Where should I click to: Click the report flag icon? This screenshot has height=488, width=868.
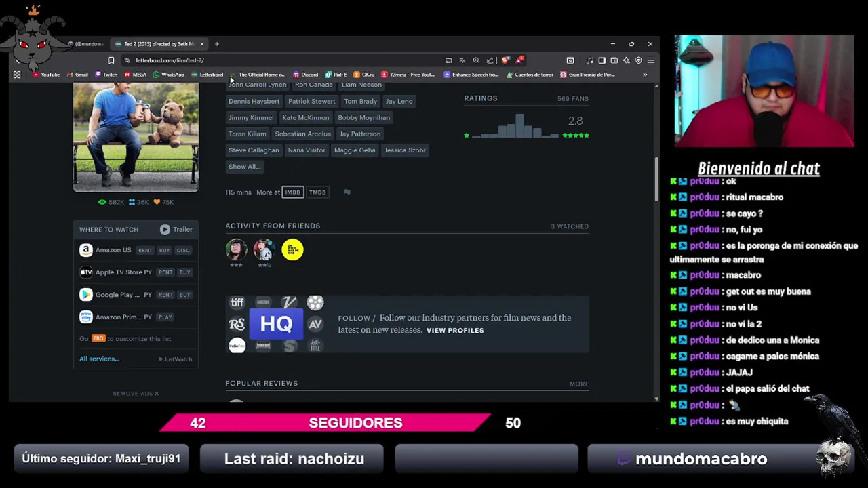pyautogui.click(x=347, y=192)
